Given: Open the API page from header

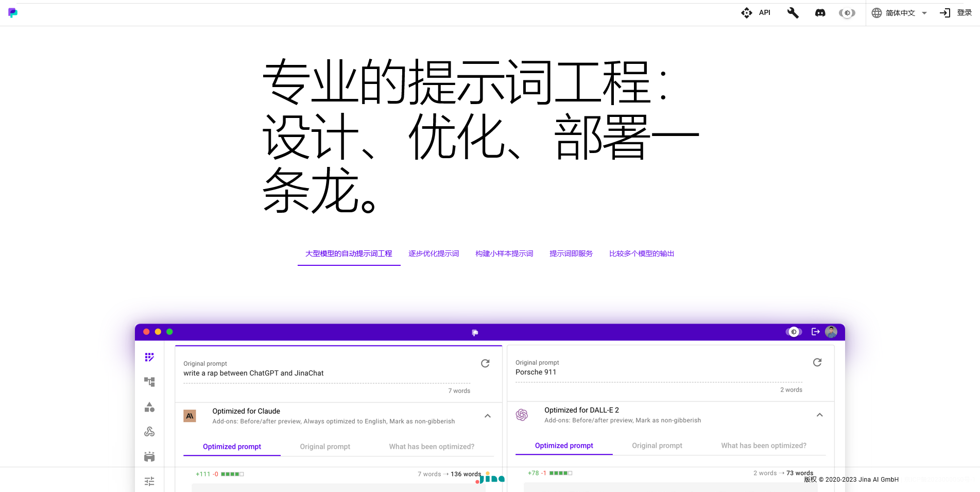Looking at the screenshot, I should coord(756,13).
